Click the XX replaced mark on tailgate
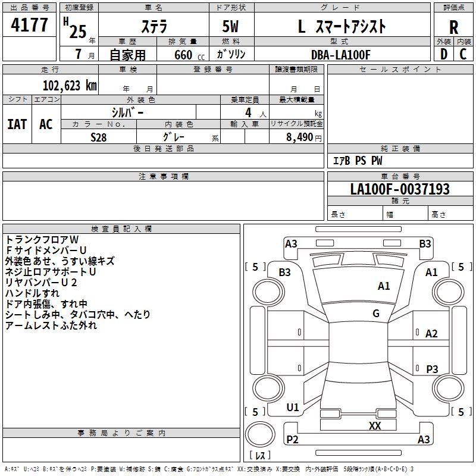 pos(375,426)
